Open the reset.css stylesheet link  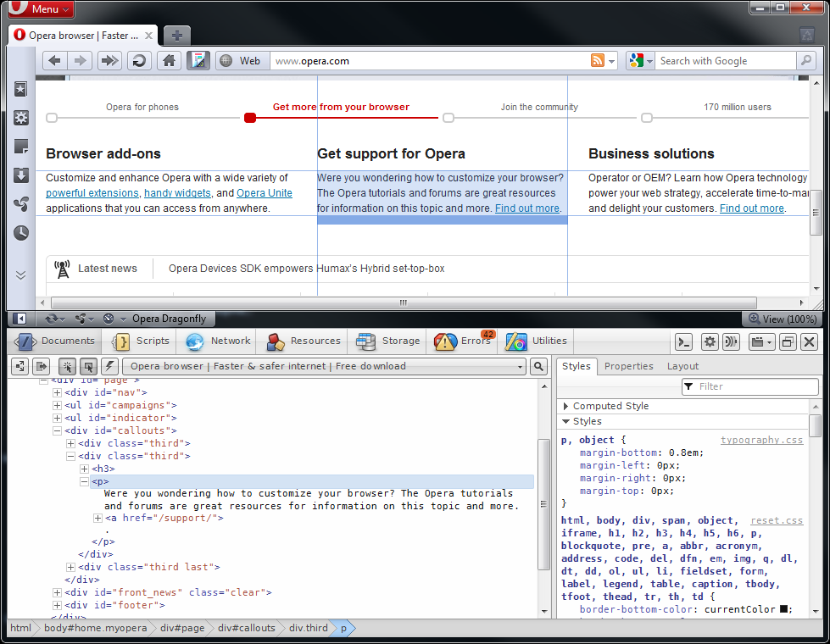777,520
